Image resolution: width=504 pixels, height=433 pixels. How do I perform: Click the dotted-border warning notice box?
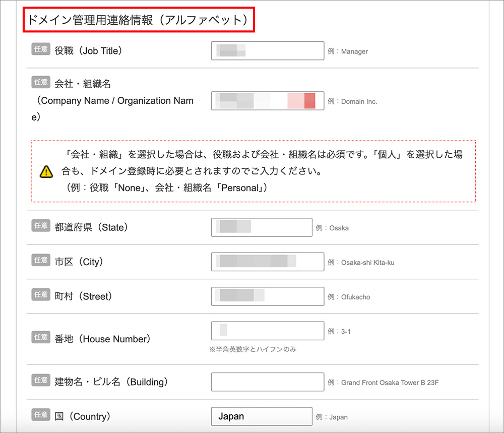(252, 170)
